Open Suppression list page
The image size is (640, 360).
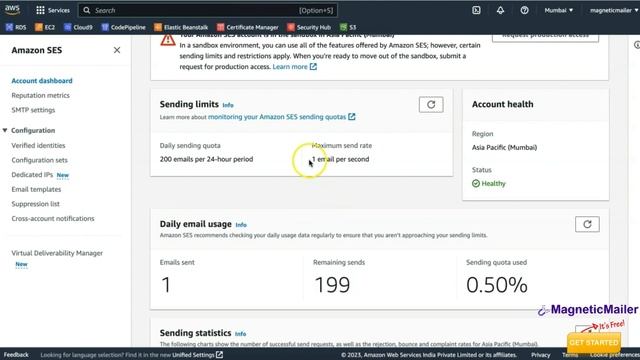(x=36, y=204)
